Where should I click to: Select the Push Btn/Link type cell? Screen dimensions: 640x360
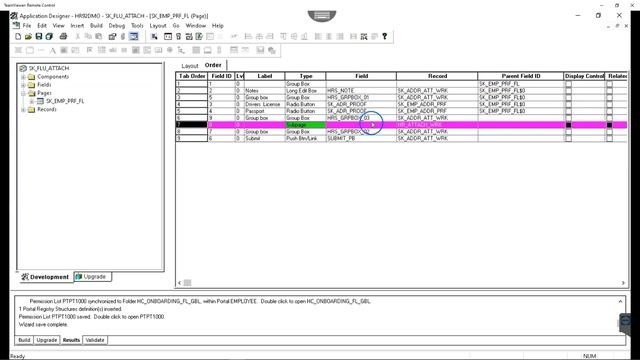click(305, 138)
